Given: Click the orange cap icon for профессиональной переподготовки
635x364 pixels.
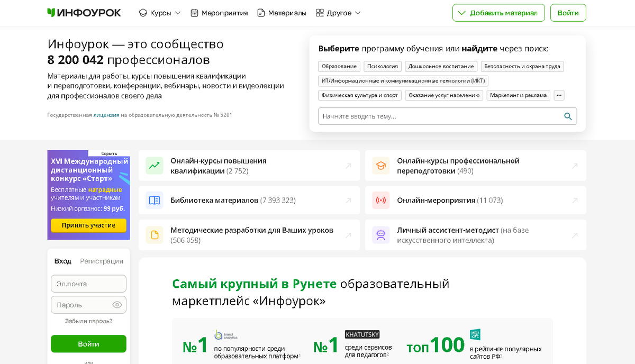Looking at the screenshot, I should point(380,166).
